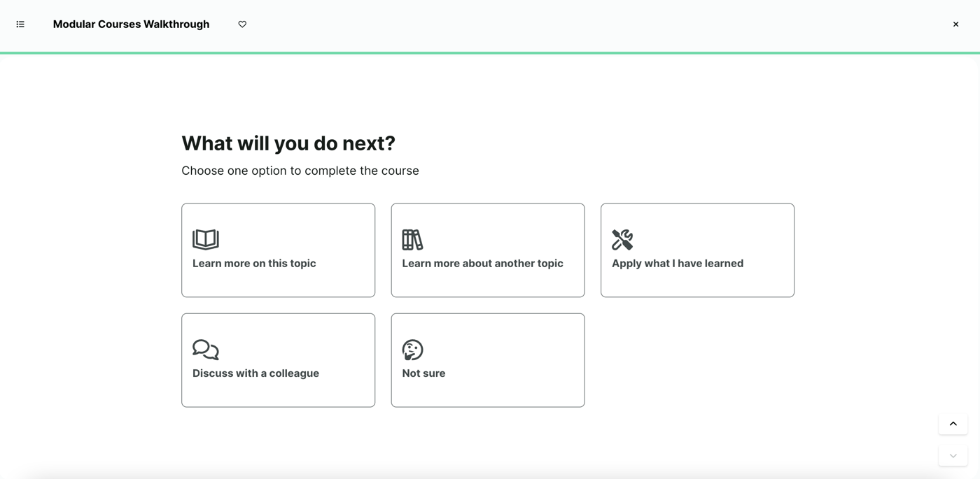Choose the 'Discuss with a colleague' card

pyautogui.click(x=278, y=359)
